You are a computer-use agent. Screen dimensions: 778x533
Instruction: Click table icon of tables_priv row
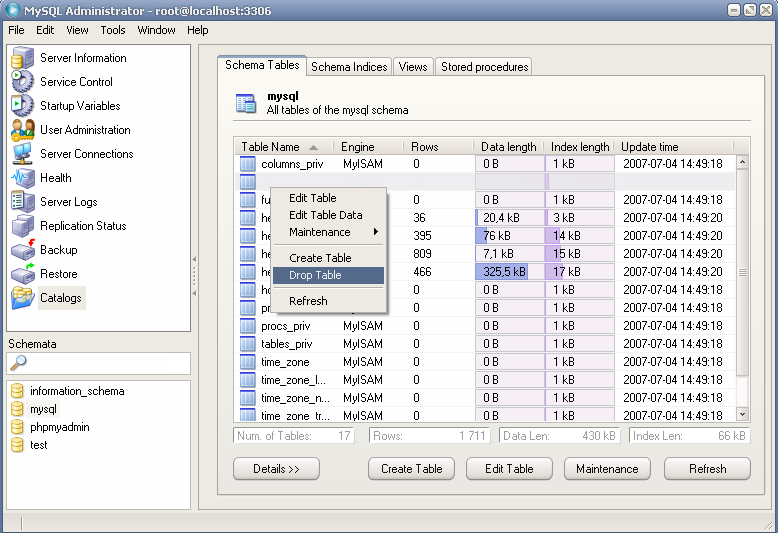click(248, 344)
